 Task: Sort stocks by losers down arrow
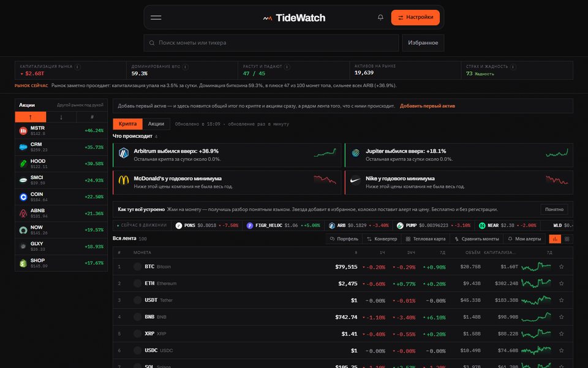[x=61, y=117]
